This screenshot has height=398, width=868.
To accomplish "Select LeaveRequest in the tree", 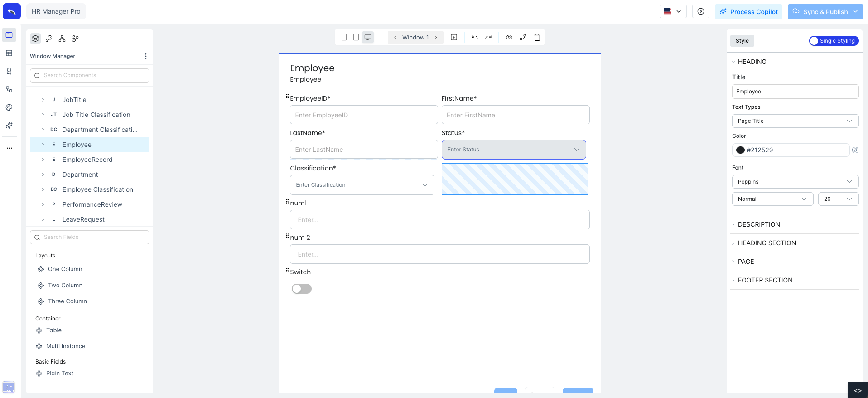I will click(x=90, y=219).
